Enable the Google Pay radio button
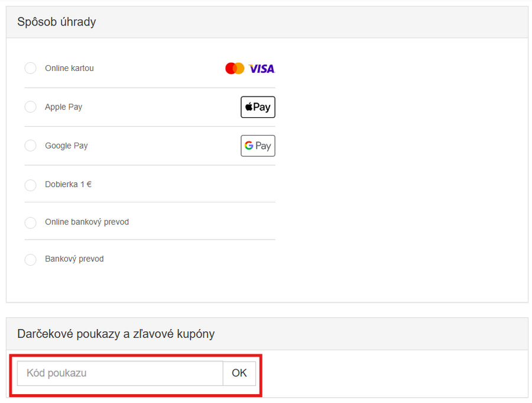This screenshot has width=532, height=403. 31,146
